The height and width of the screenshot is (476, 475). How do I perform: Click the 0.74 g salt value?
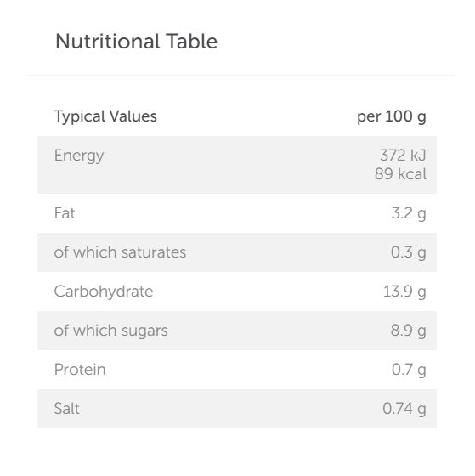click(x=404, y=409)
